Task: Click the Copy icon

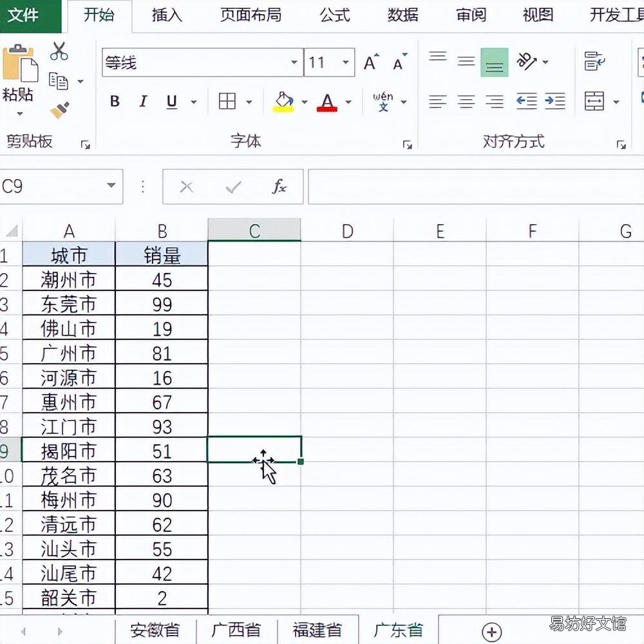Action: 58,81
